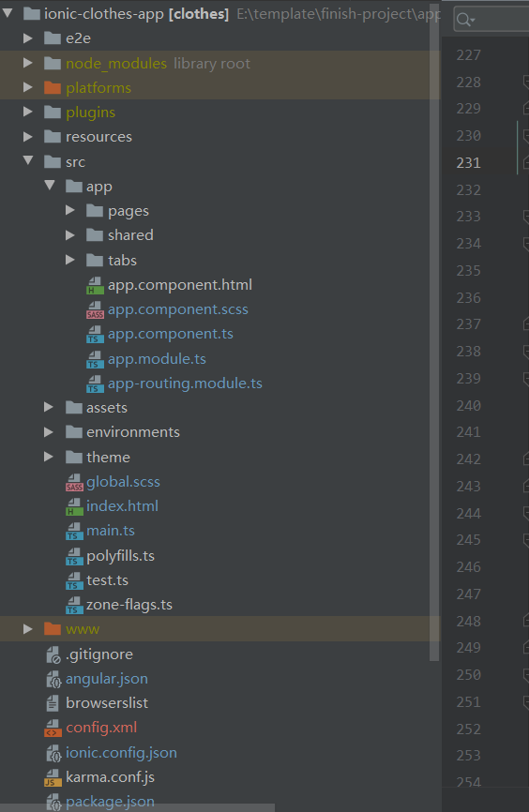
Task: Toggle code fold marker at line 250
Action: [x=526, y=674]
